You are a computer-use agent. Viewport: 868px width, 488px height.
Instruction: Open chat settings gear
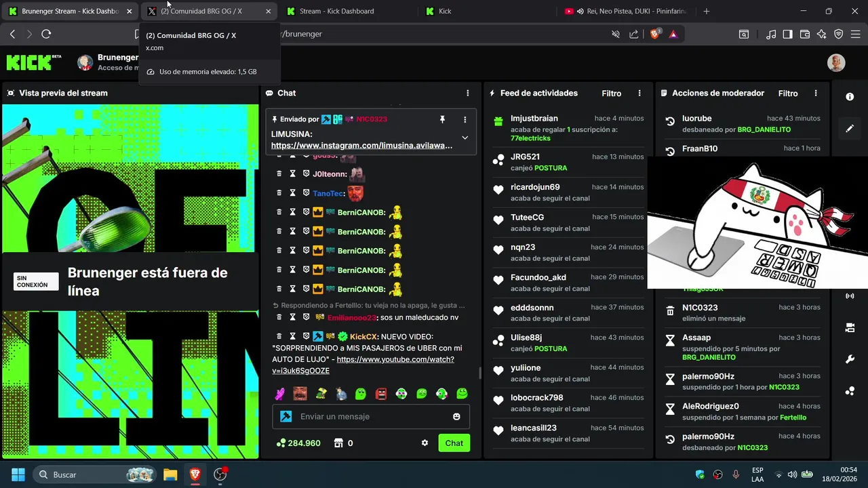click(x=425, y=443)
